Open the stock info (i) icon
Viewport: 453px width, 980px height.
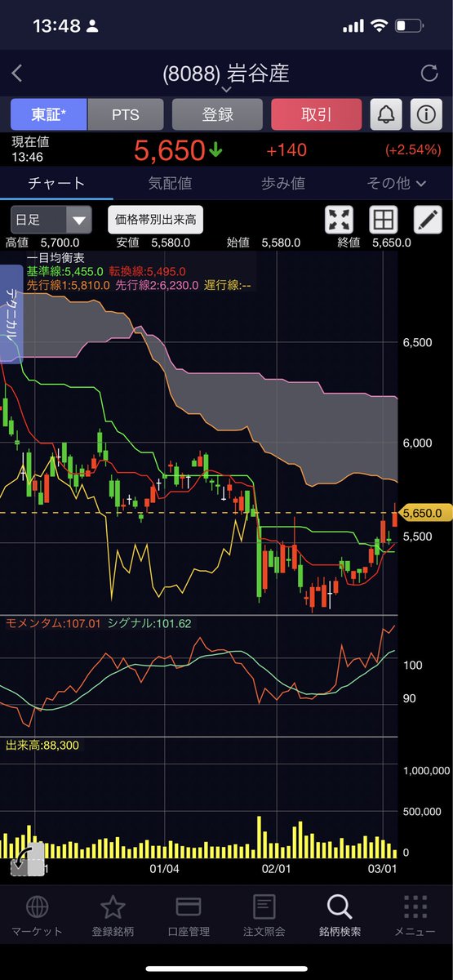click(x=425, y=114)
